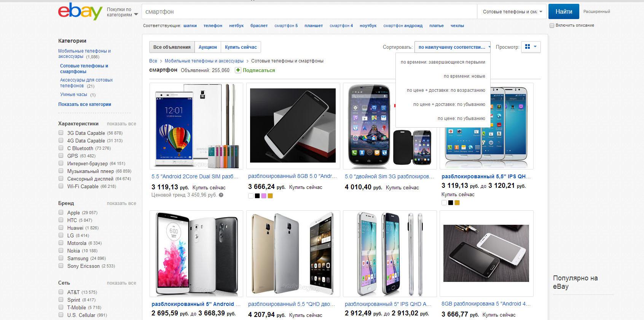Choose sort by price: highest first

point(461,118)
